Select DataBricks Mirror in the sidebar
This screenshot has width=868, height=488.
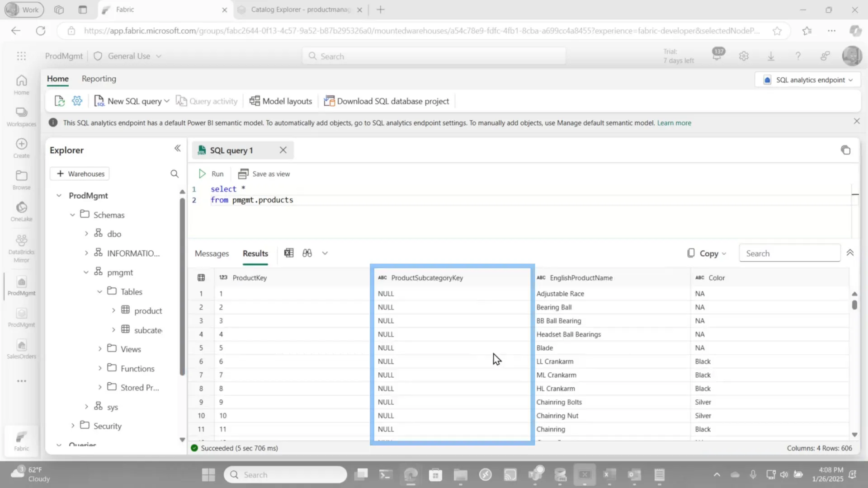(x=21, y=246)
